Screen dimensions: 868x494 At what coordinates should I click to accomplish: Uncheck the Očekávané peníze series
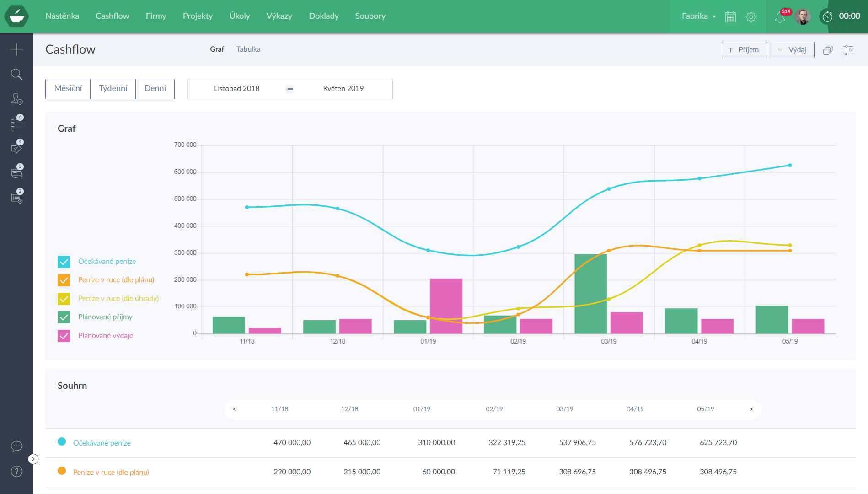pyautogui.click(x=64, y=262)
